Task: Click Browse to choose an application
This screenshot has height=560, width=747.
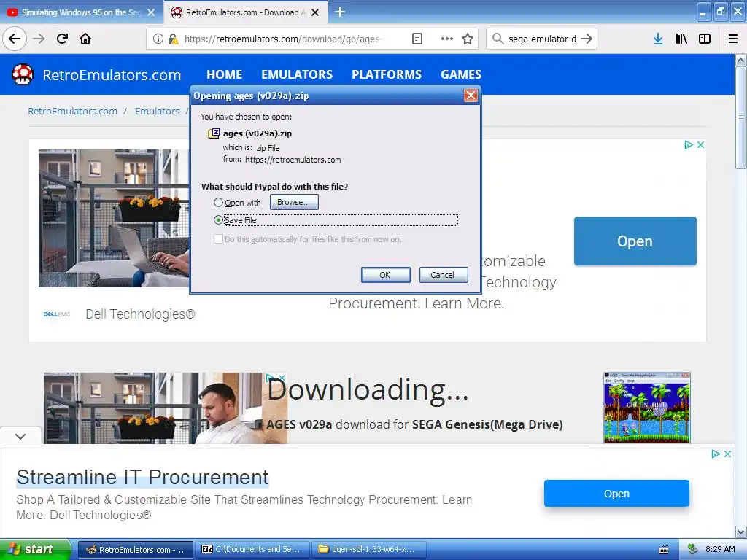Action: [294, 202]
